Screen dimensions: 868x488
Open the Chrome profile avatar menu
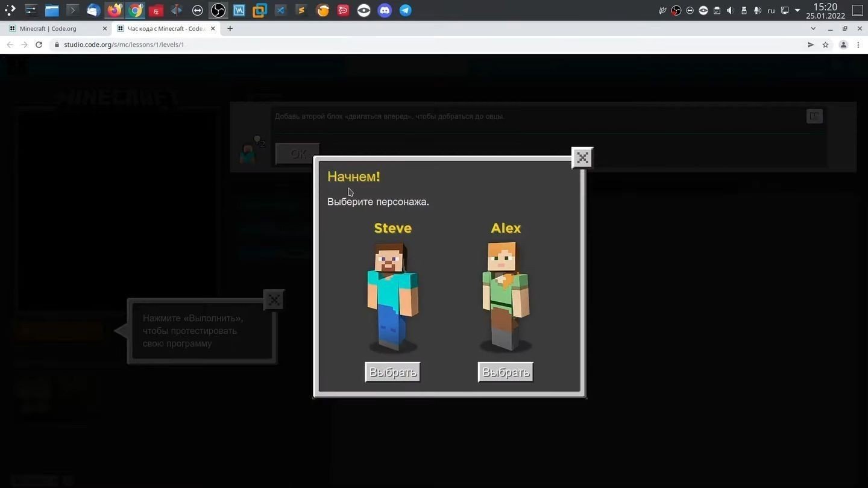click(x=843, y=45)
